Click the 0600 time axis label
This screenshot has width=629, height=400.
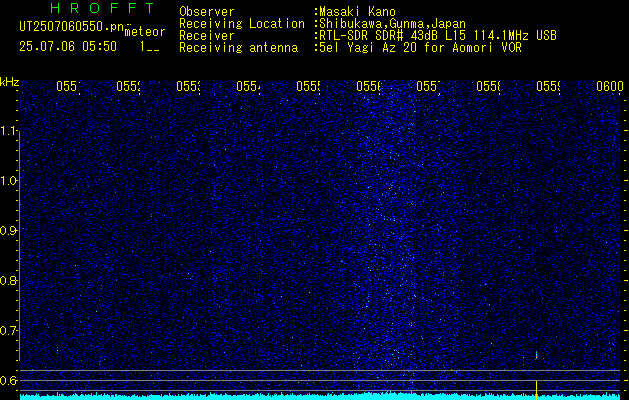tap(610, 86)
